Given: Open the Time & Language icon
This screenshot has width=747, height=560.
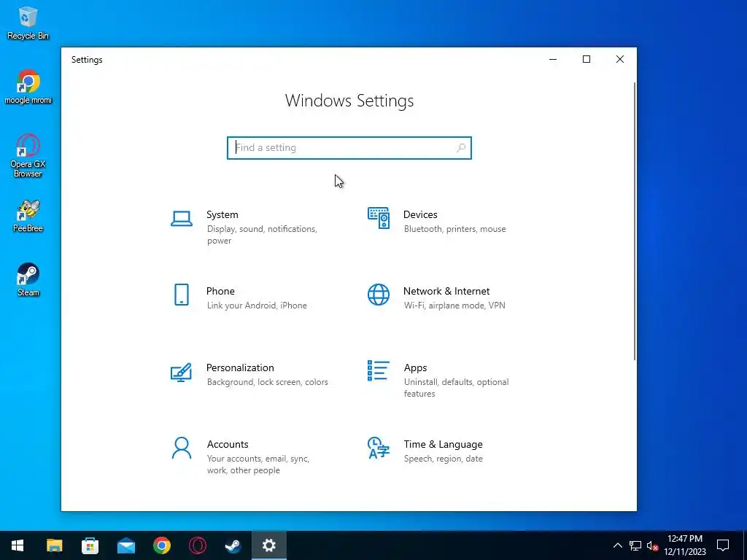Looking at the screenshot, I should click(379, 448).
